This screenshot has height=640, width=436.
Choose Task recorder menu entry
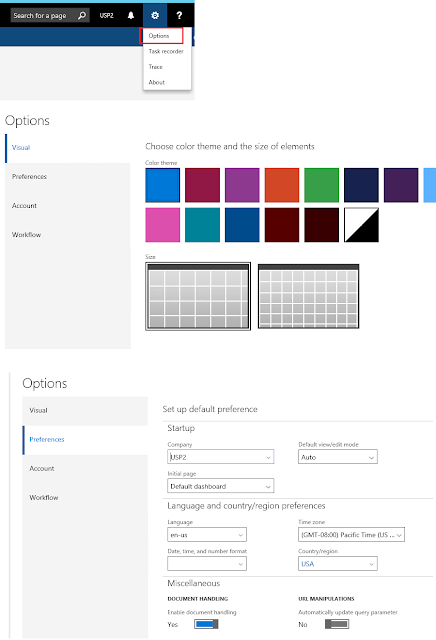(166, 51)
